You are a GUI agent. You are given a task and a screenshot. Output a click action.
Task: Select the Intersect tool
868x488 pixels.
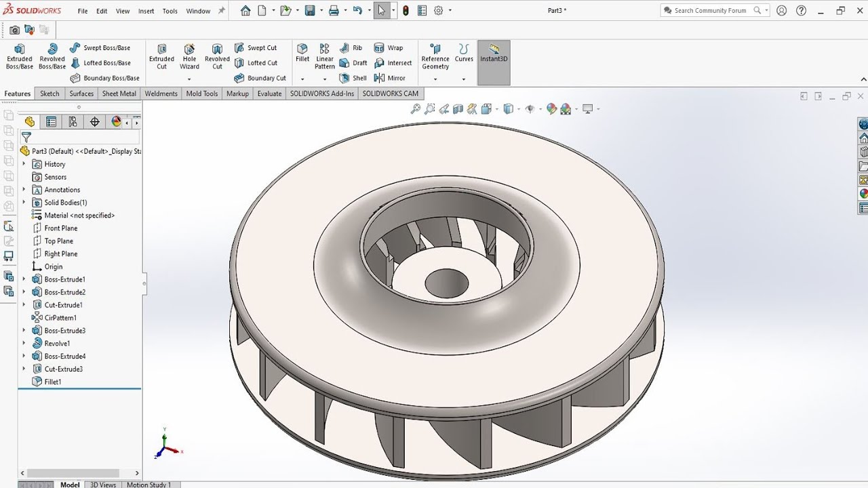tap(393, 62)
